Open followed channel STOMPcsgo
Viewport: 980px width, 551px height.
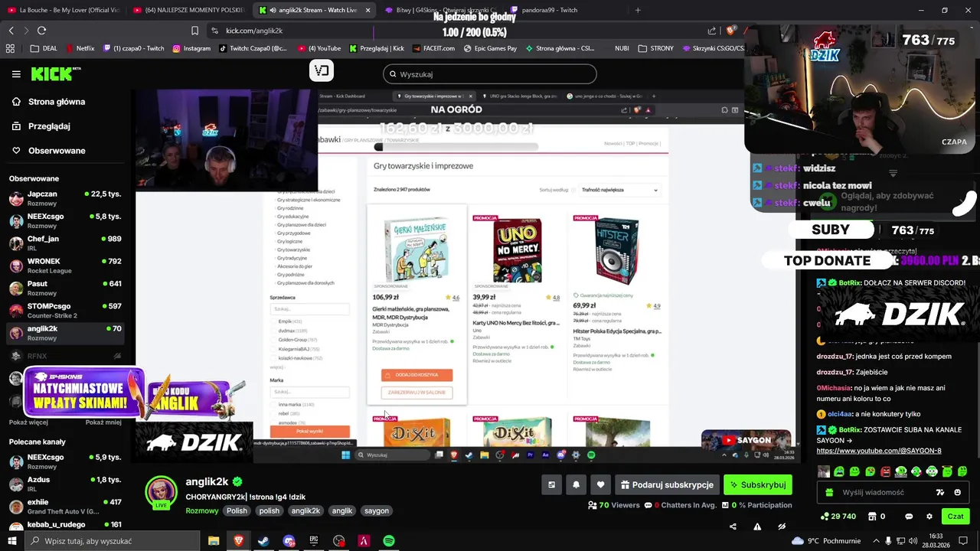coord(65,311)
